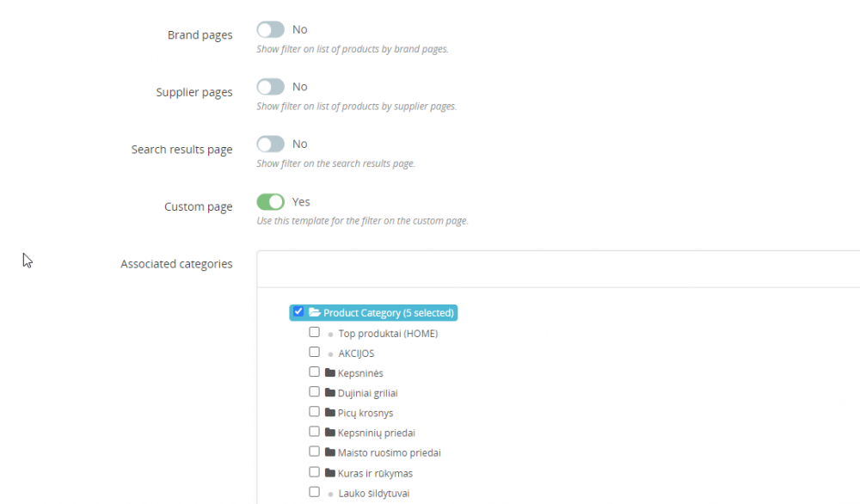The height and width of the screenshot is (504, 860).
Task: Check the AKCIJOS checkbox
Action: coord(315,351)
